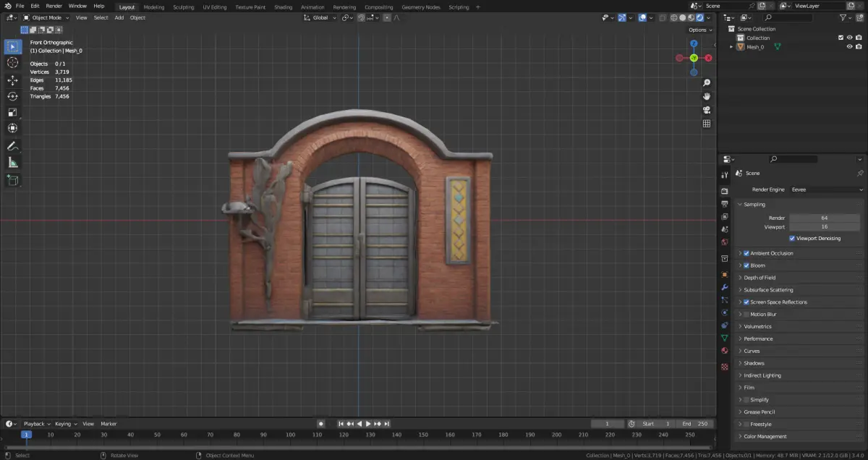
Task: Click the Render samples value field
Action: [x=825, y=218]
